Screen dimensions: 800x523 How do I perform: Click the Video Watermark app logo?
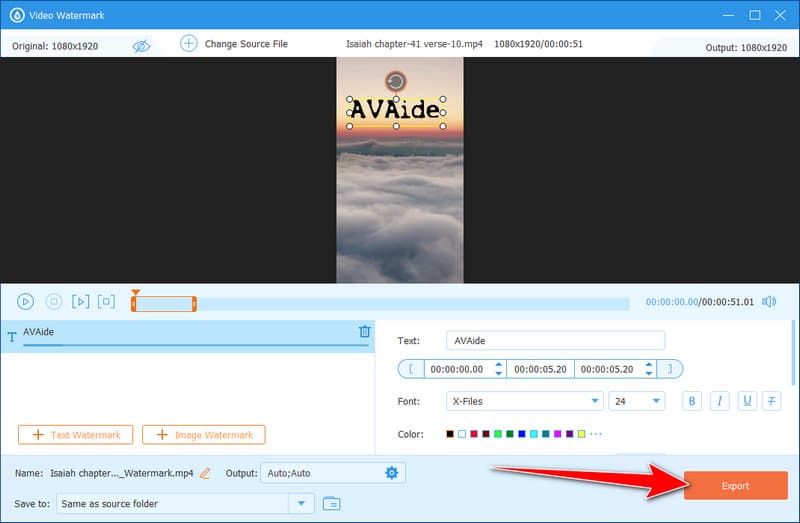pos(17,15)
